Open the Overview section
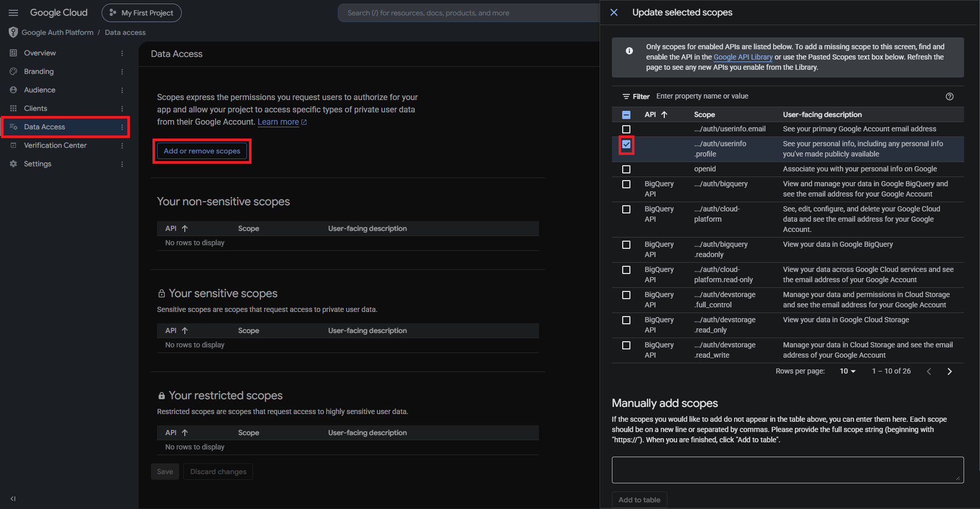This screenshot has height=509, width=980. point(40,53)
